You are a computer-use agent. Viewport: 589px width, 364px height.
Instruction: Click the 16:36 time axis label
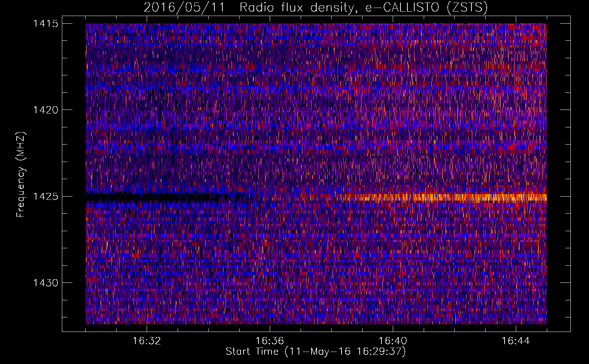pyautogui.click(x=270, y=341)
